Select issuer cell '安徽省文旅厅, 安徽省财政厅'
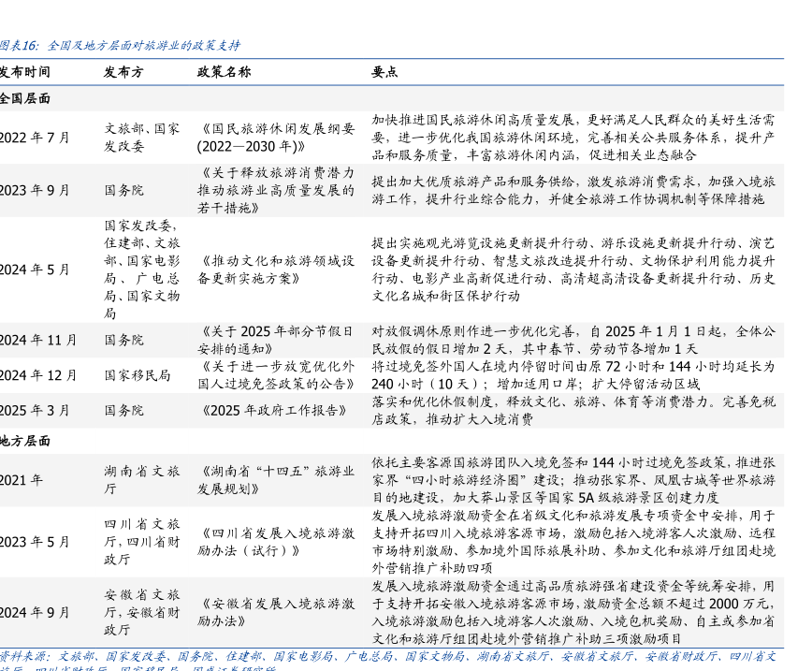The width and height of the screenshot is (812, 671). tap(142, 612)
